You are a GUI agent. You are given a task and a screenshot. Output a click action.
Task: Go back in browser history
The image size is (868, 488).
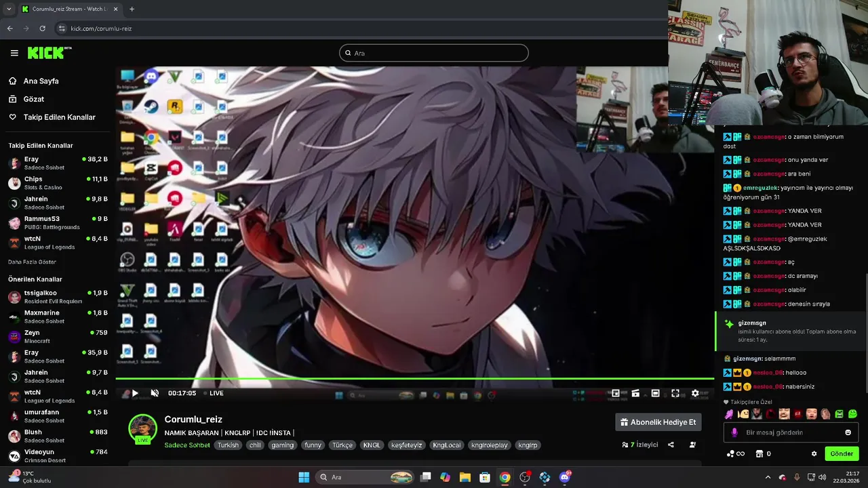(9, 28)
